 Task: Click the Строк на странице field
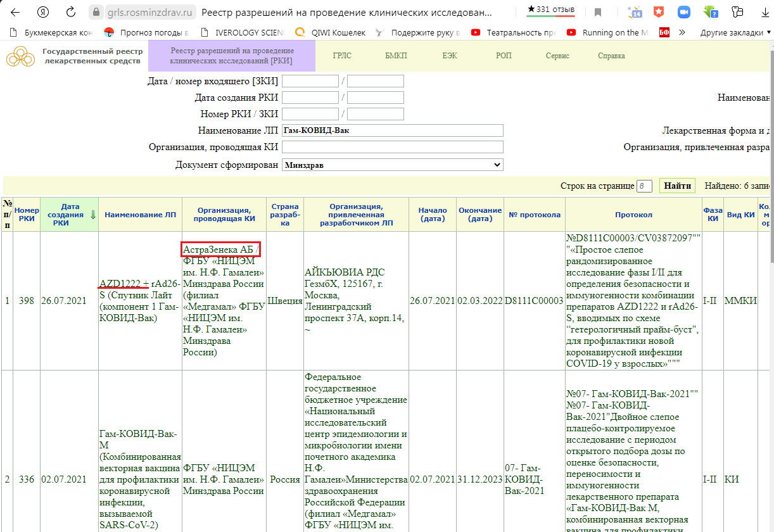(644, 186)
